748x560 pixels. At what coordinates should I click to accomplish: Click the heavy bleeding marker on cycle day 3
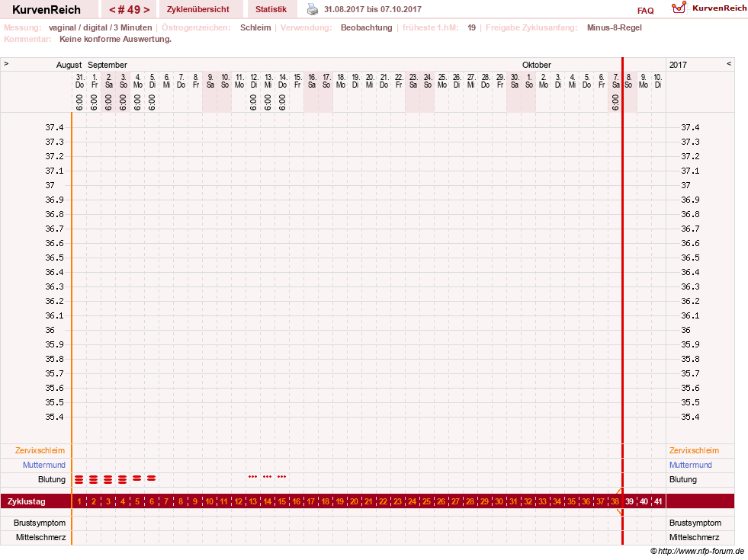108,479
